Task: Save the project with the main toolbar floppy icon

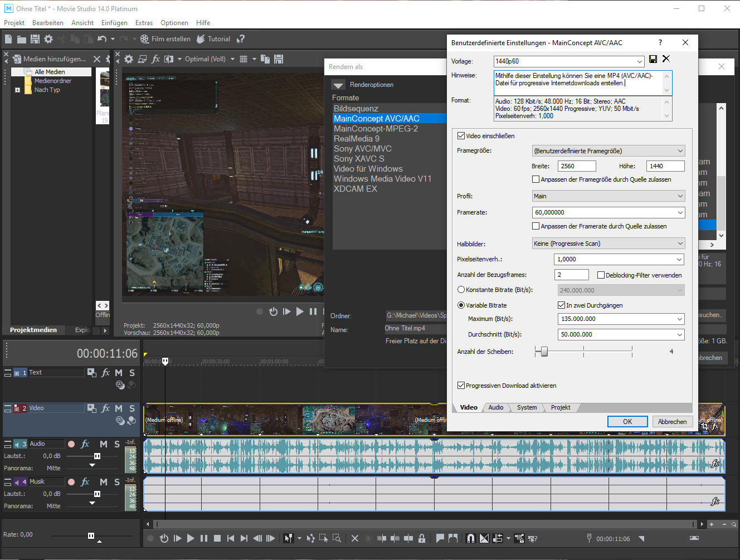Action: 35,39
